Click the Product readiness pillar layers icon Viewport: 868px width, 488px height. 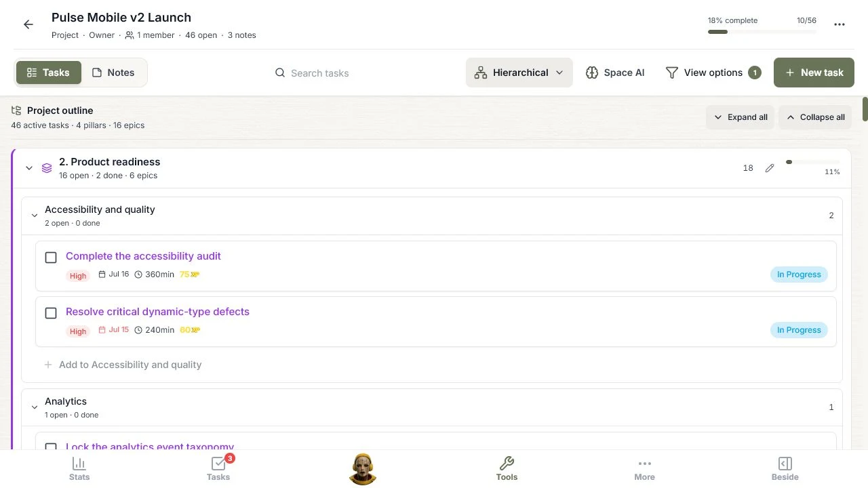pos(47,168)
